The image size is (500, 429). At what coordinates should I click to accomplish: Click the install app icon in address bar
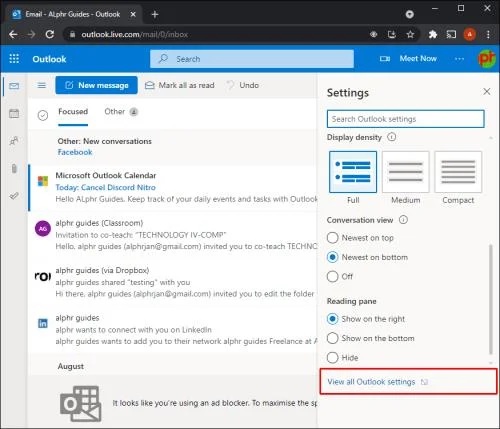click(392, 34)
